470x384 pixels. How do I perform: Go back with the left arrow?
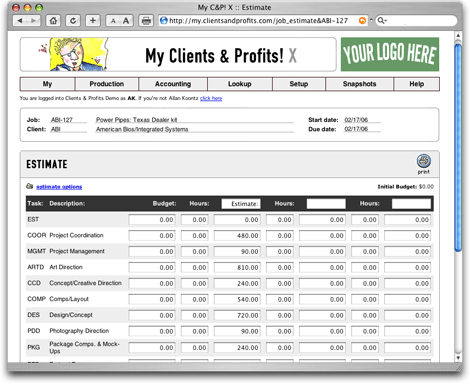coord(20,21)
